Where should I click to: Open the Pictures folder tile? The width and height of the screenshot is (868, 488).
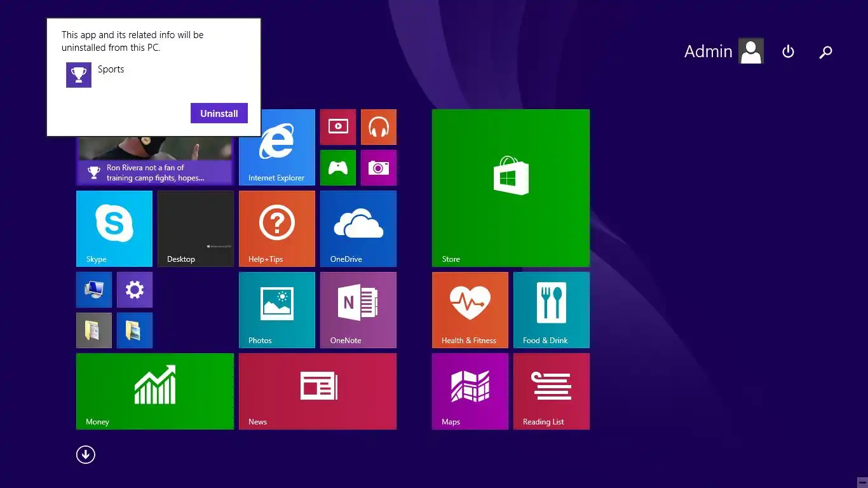[x=135, y=330]
